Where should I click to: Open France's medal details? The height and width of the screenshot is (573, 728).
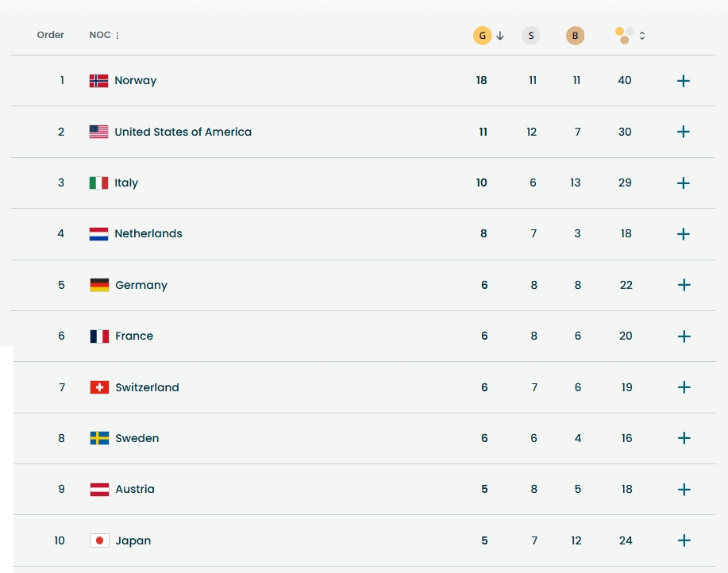pyautogui.click(x=683, y=336)
